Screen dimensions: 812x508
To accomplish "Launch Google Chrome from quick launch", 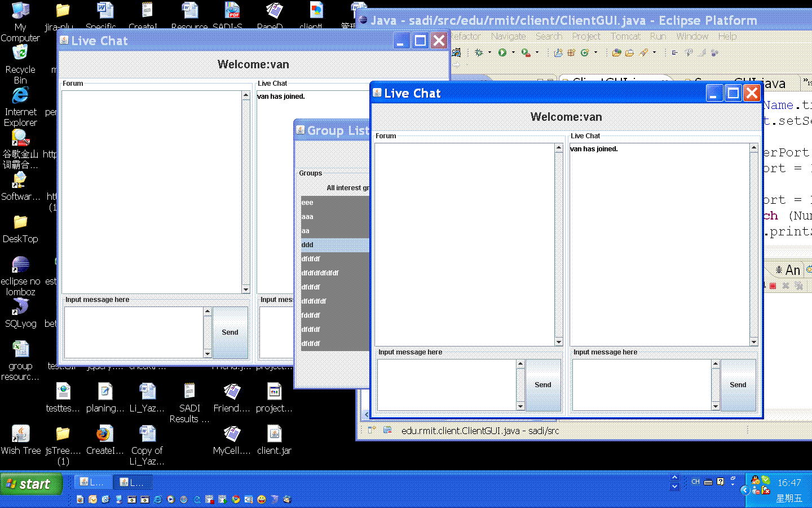I will (236, 500).
